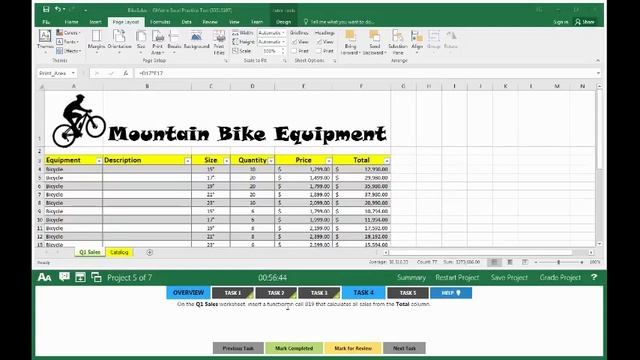640x360 pixels.
Task: Open the Total column filter dropdown
Action: 387,161
